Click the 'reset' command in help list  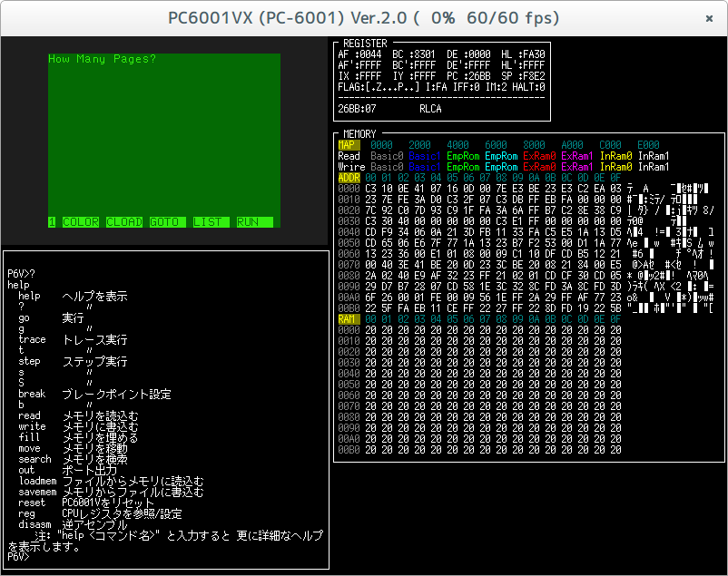coord(32,503)
